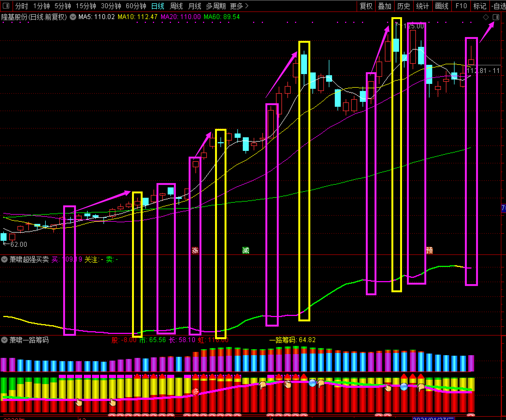The image size is (506, 420).
Task: Open the 萧啸一路筹码 indicator dropdown
Action: point(4,340)
